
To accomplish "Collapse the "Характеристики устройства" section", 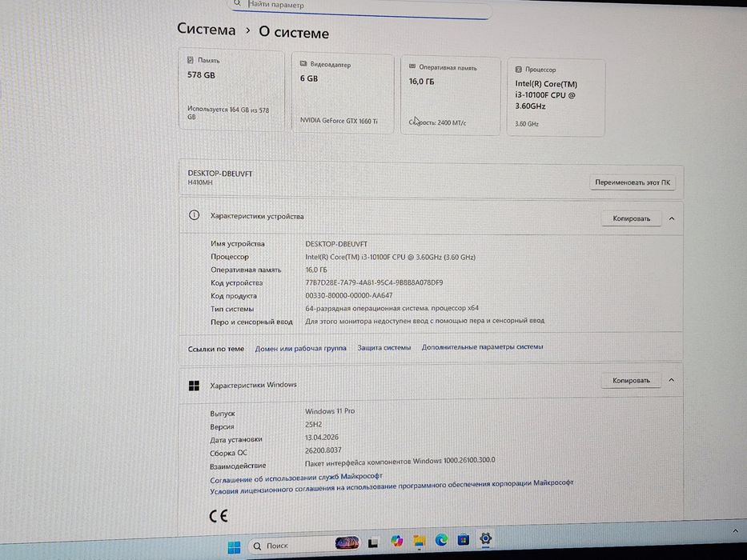I will pos(672,218).
